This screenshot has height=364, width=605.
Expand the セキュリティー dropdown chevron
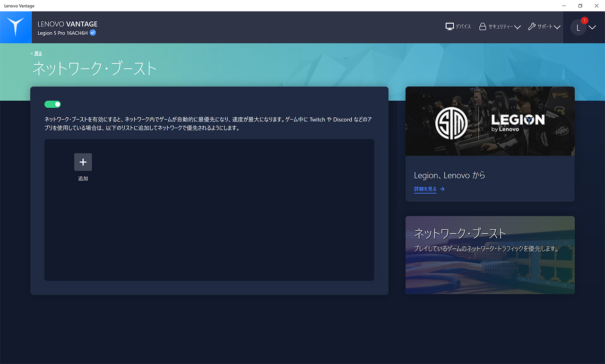(517, 27)
